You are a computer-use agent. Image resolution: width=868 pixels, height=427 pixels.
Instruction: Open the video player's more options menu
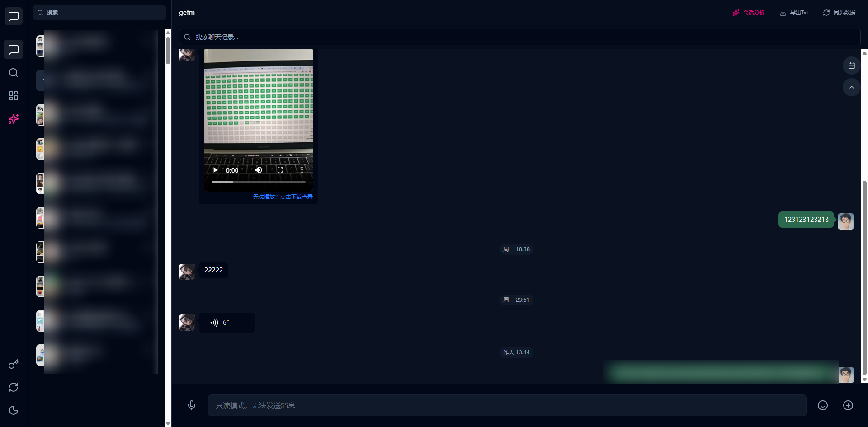302,169
